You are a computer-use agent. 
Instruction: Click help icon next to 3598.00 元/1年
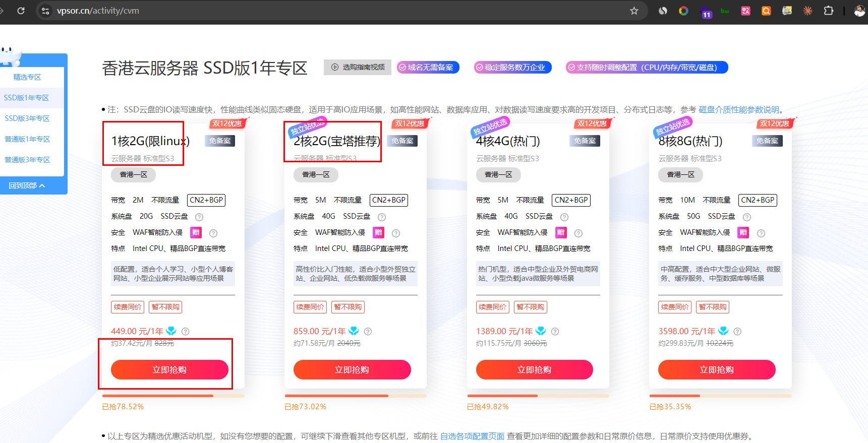coord(737,332)
